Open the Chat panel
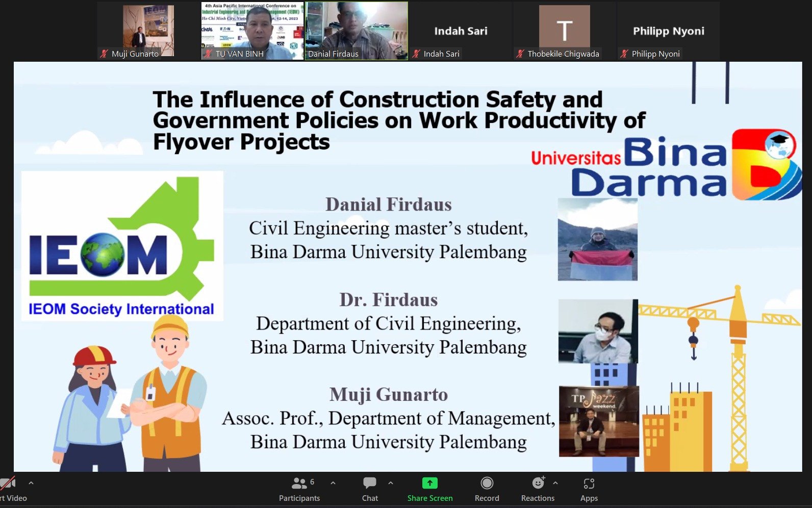The image size is (812, 508). pyautogui.click(x=370, y=490)
